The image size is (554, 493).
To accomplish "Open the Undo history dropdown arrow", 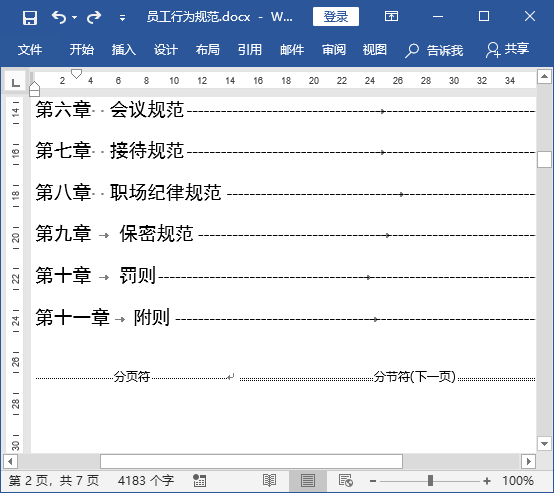I will [x=75, y=17].
